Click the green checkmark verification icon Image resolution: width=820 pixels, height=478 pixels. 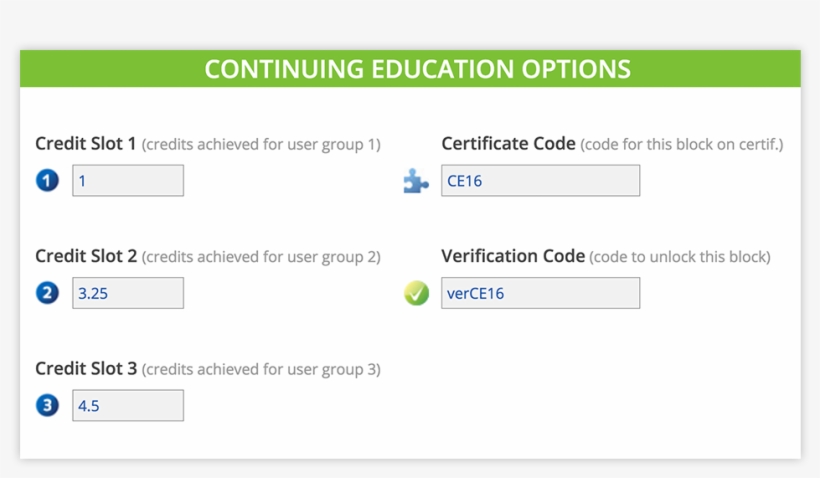pos(416,293)
